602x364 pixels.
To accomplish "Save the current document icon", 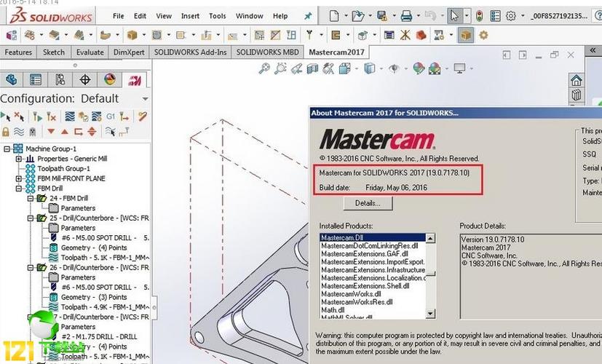I will (382, 16).
